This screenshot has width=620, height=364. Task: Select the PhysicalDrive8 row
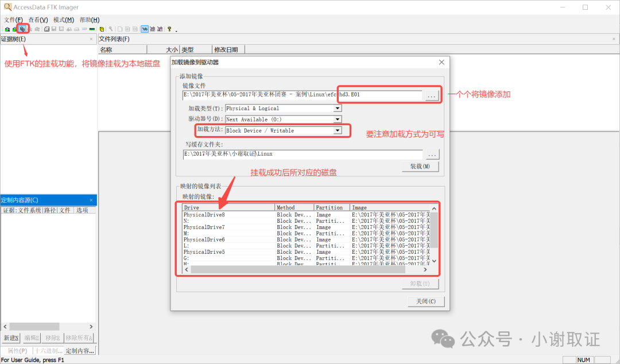point(307,215)
